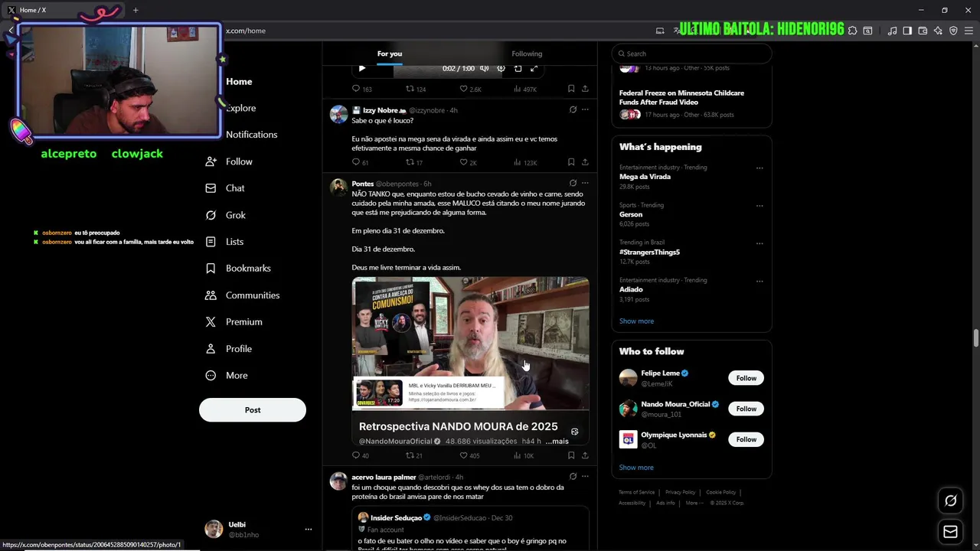Play the video at the top of the feed
Screen dimensions: 980x551
(362, 68)
